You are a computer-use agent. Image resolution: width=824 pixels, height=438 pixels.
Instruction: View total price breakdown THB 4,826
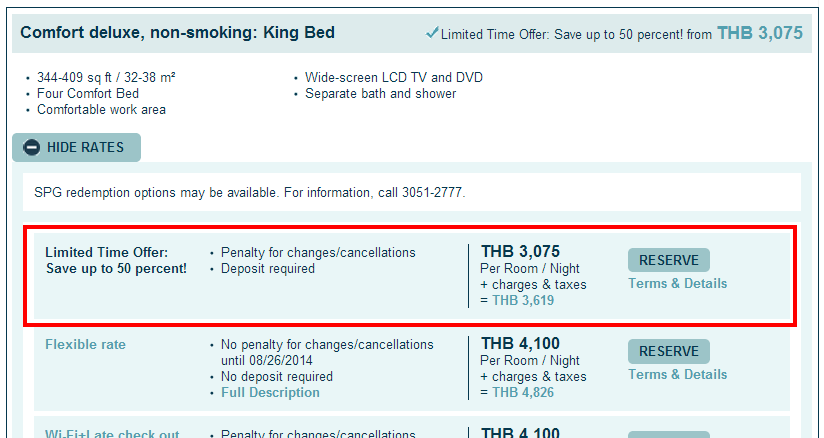click(523, 392)
